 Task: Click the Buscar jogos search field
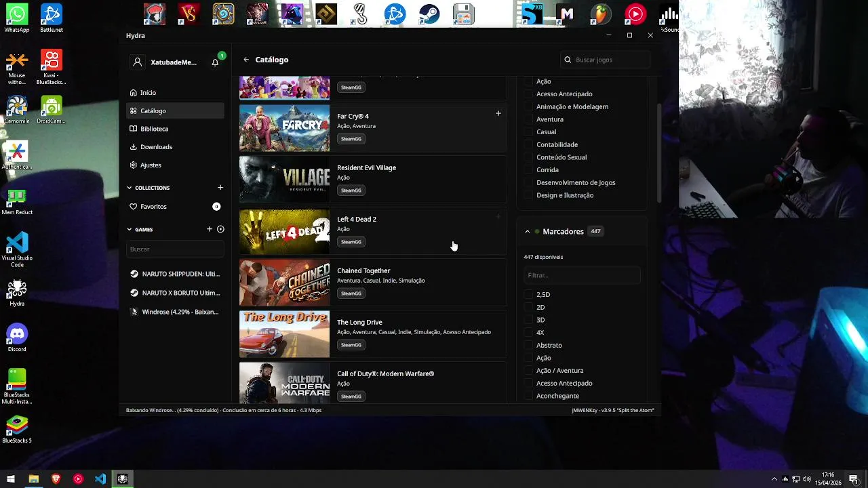point(605,60)
